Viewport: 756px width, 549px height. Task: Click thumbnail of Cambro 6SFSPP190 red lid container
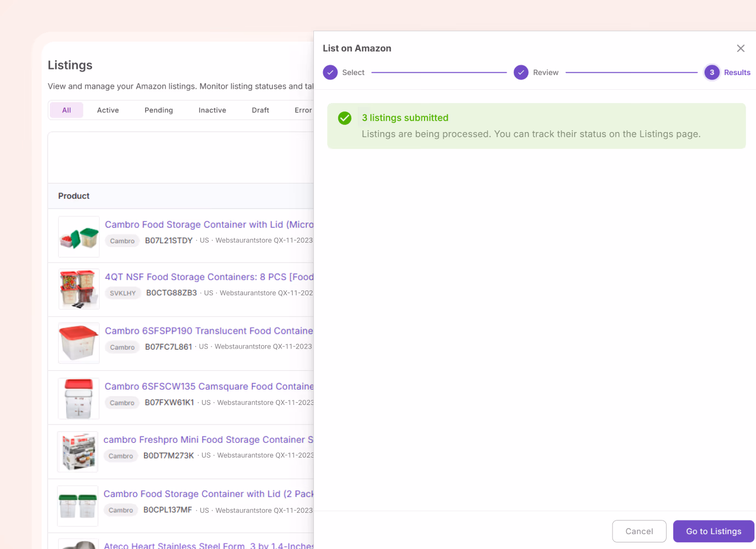[79, 343]
